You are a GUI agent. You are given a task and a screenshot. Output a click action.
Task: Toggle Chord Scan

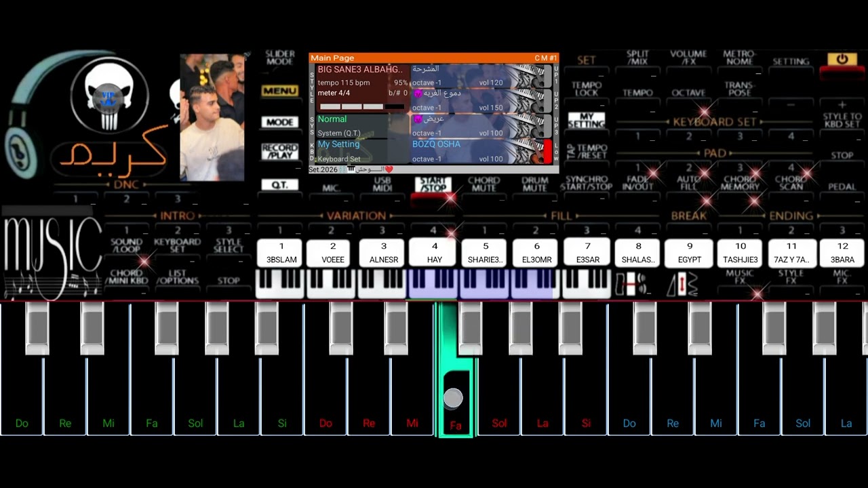(x=791, y=183)
